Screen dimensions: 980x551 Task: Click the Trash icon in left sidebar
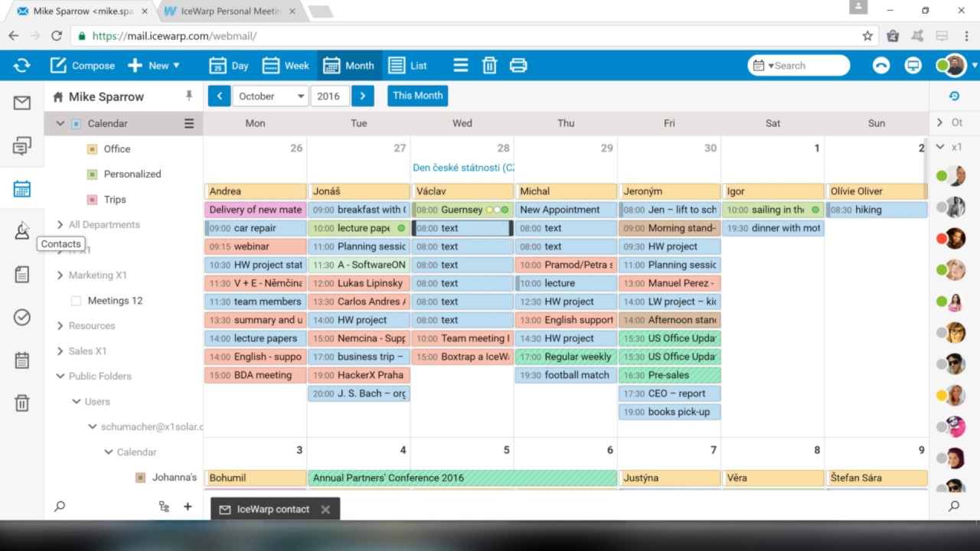tap(21, 403)
